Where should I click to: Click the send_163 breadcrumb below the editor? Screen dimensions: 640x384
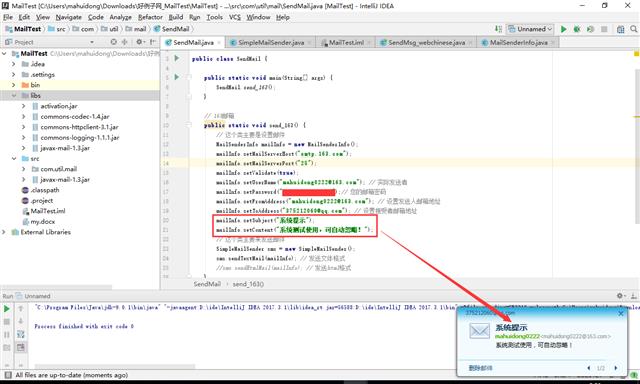point(248,284)
